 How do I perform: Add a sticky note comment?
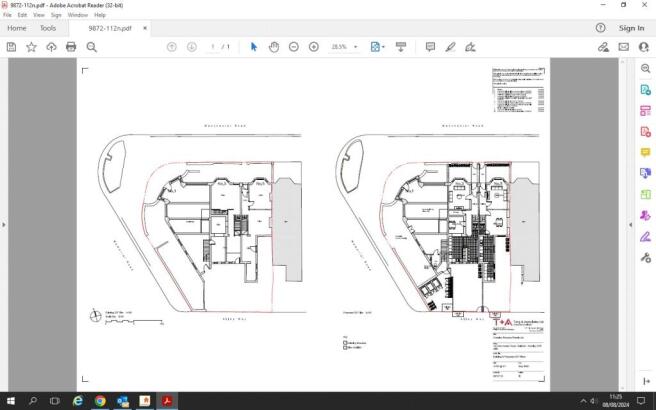coord(430,47)
